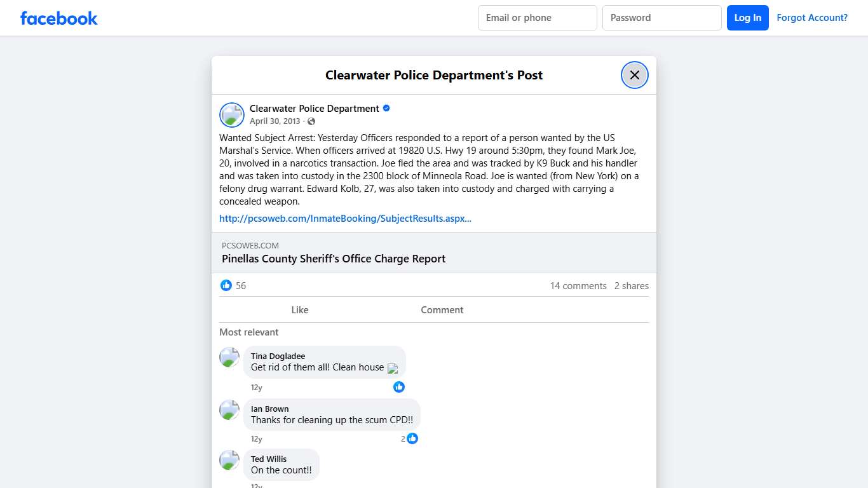Click the like reaction on Ian Brown's comment
Screen dimensions: 868x488
click(x=412, y=438)
